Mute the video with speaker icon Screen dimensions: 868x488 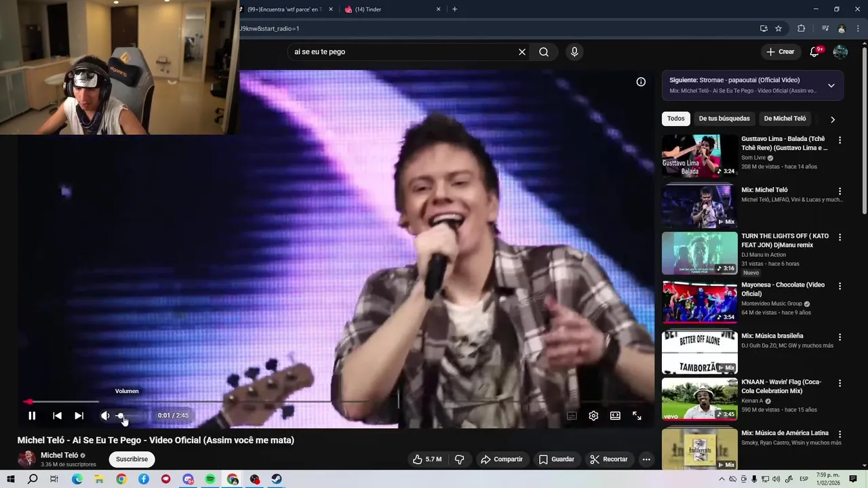point(104,415)
